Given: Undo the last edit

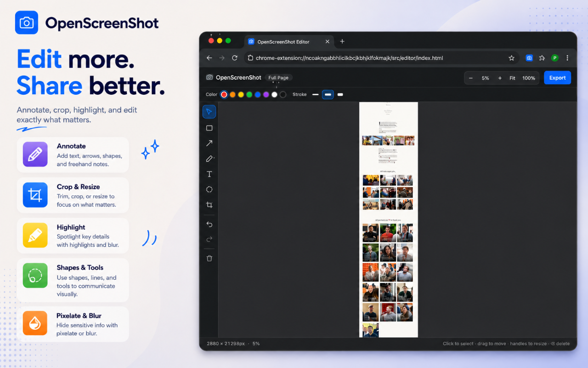Looking at the screenshot, I should [209, 224].
